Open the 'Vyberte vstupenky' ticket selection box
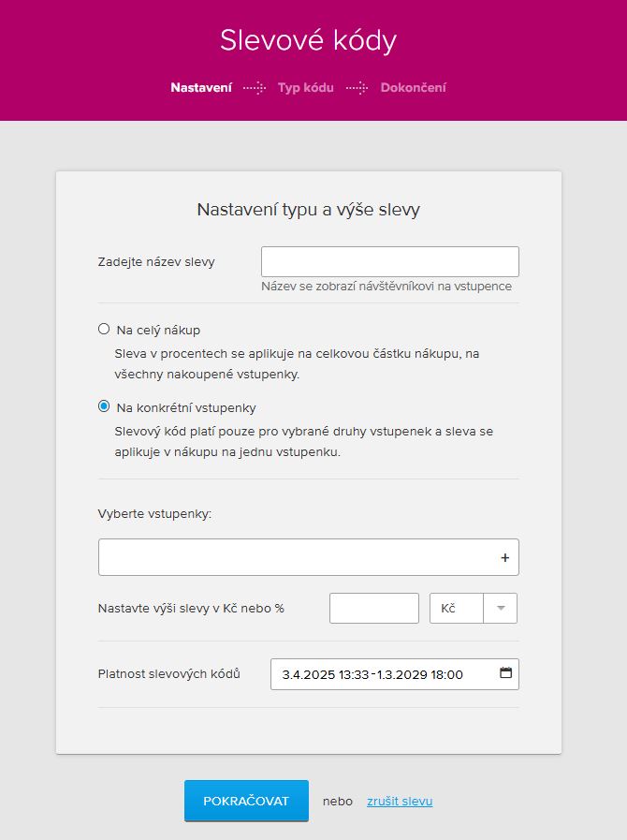This screenshot has height=840, width=627. (x=298, y=557)
